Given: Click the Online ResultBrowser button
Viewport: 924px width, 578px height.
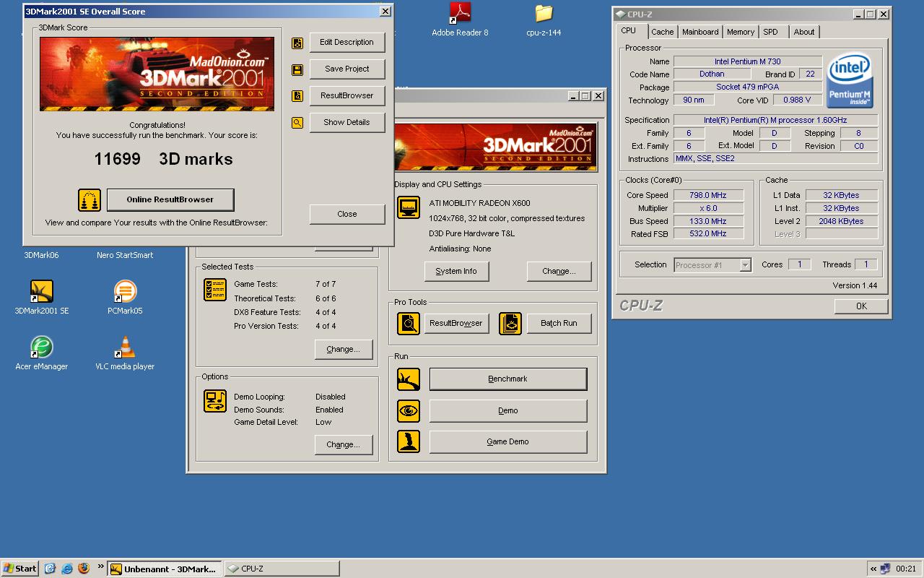Looking at the screenshot, I should (x=170, y=200).
